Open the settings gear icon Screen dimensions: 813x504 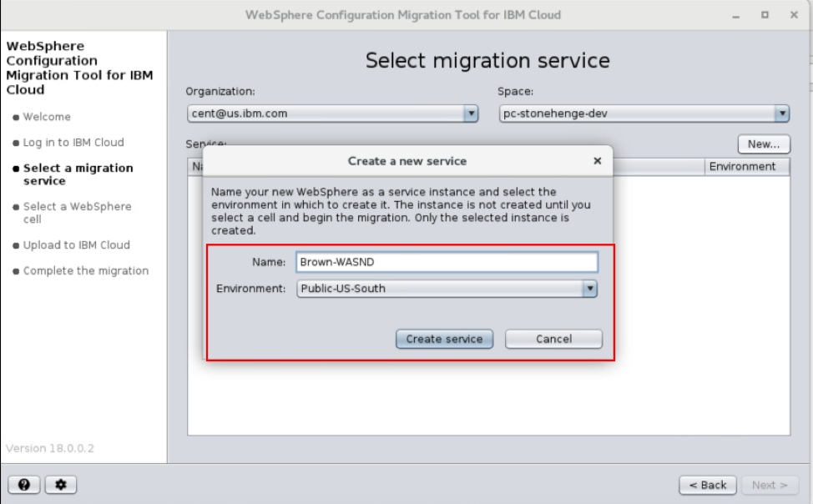point(60,485)
